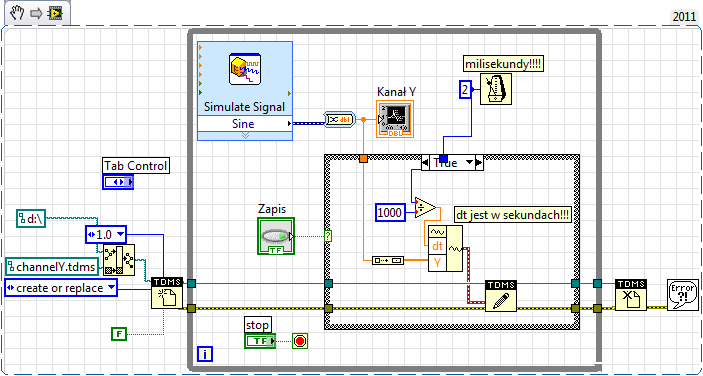
Task: Click the Tab Control terminal
Action: pyautogui.click(x=118, y=182)
